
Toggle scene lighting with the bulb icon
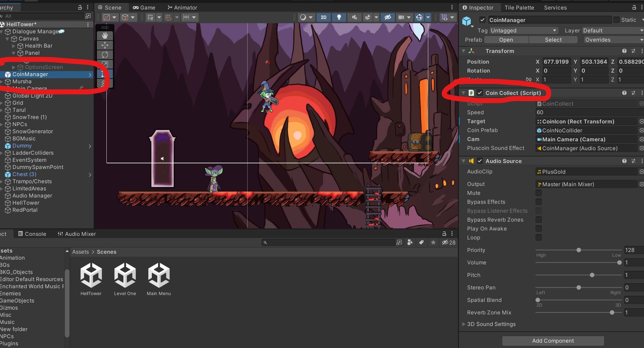click(339, 17)
